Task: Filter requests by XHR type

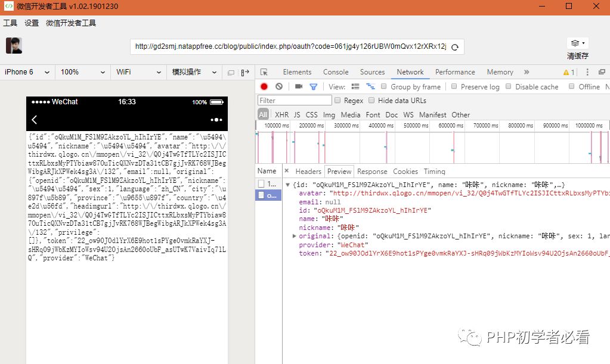Action: click(x=281, y=114)
